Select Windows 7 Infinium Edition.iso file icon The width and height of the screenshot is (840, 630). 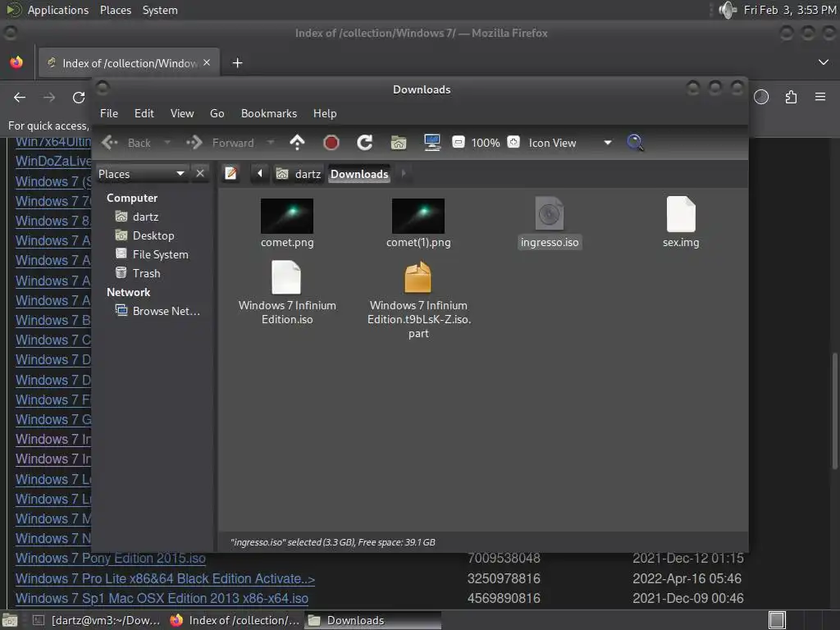coord(286,277)
